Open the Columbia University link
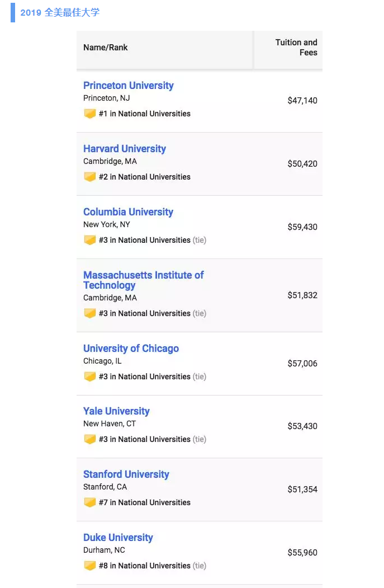Screen dimensions: 384x588 [128, 212]
